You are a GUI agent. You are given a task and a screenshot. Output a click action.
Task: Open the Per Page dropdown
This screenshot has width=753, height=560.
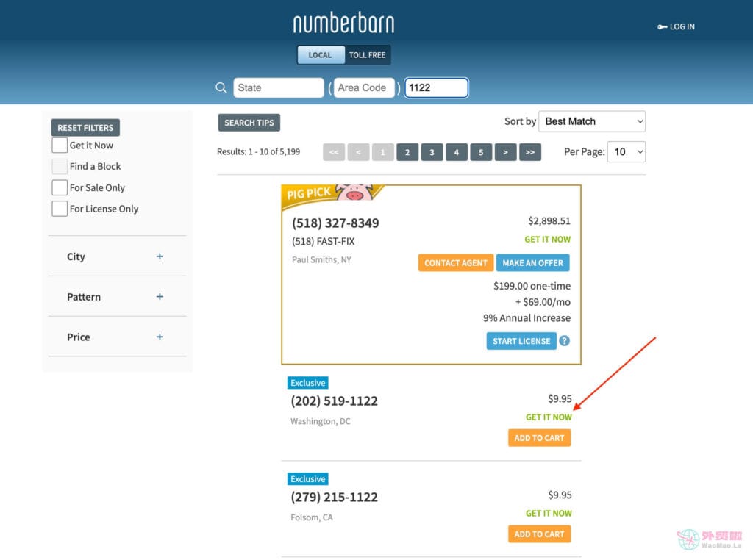coord(626,152)
